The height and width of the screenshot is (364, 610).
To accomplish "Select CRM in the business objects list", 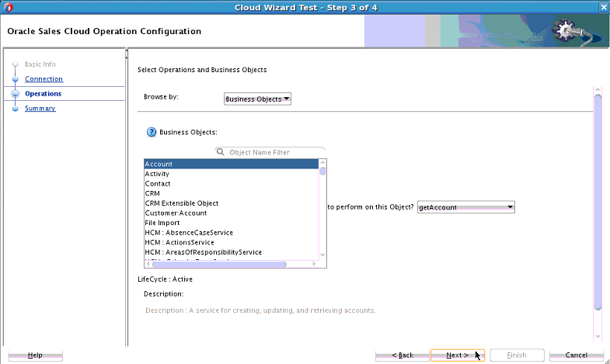I will click(x=231, y=193).
